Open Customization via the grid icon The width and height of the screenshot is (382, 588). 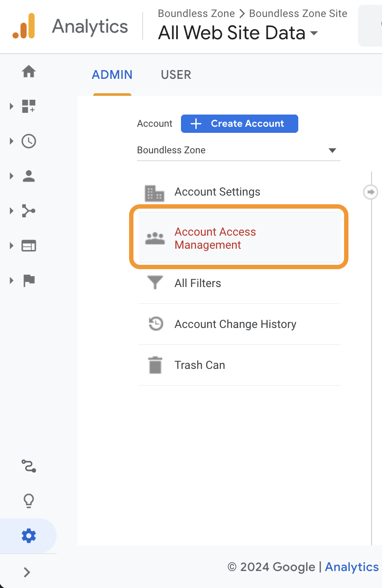pos(28,106)
